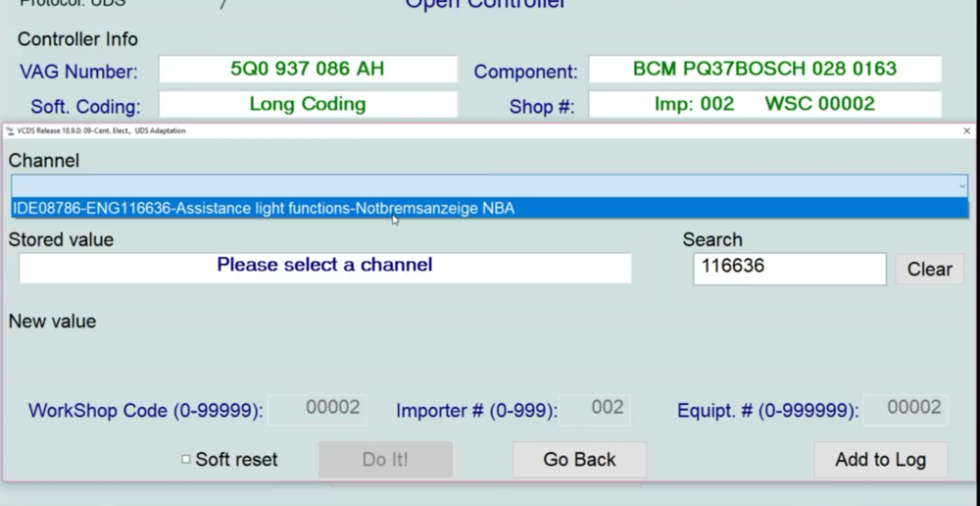Select the Component field BCM PQ37BOSCH

pyautogui.click(x=764, y=70)
